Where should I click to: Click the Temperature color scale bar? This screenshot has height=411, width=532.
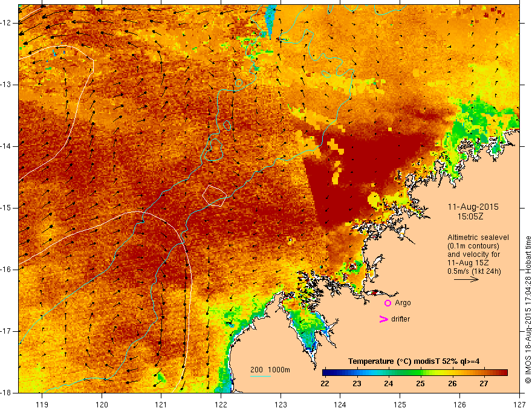415,372
